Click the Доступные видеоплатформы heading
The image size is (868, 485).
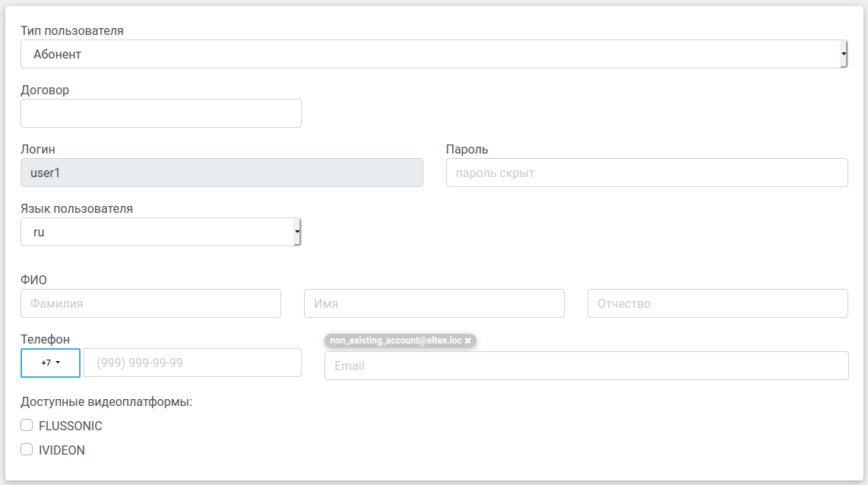coord(106,401)
